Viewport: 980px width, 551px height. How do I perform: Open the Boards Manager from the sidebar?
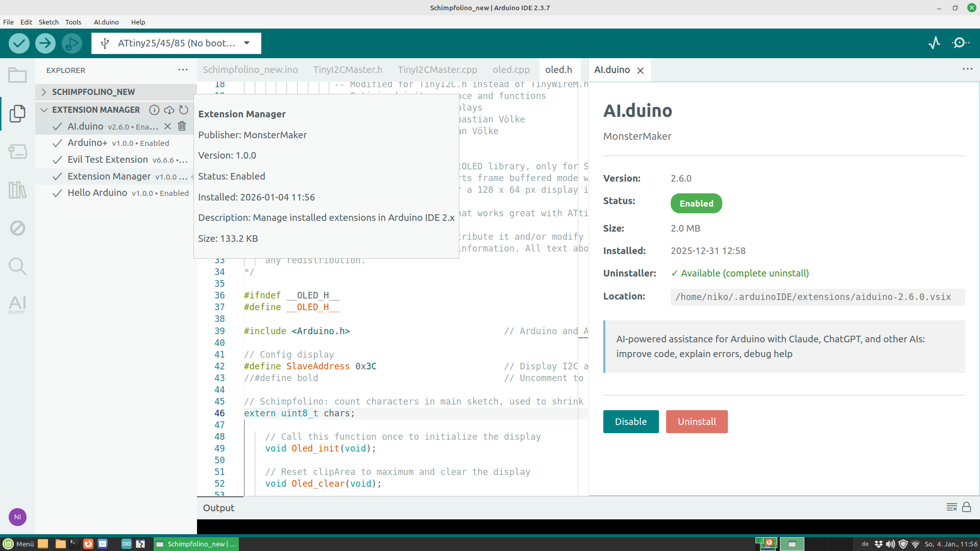18,152
